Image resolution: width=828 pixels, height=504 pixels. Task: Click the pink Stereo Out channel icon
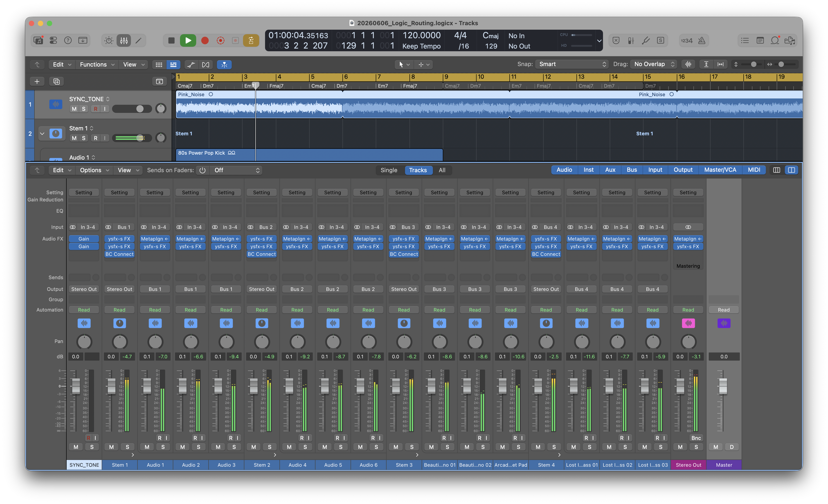click(688, 323)
